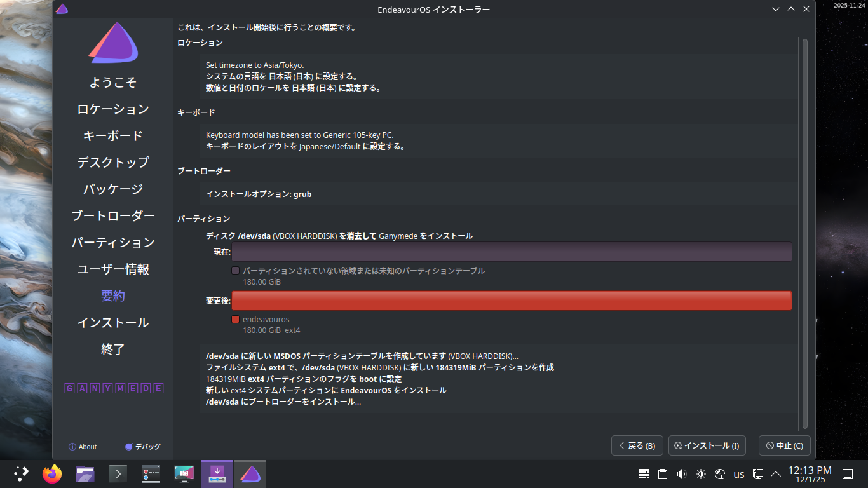Abort setup with the 中止 (C) button
Screen dimensions: 868x488
[x=785, y=445]
